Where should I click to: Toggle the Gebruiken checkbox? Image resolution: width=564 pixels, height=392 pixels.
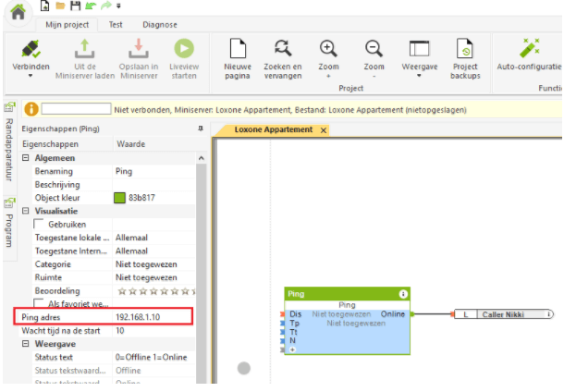pyautogui.click(x=39, y=225)
